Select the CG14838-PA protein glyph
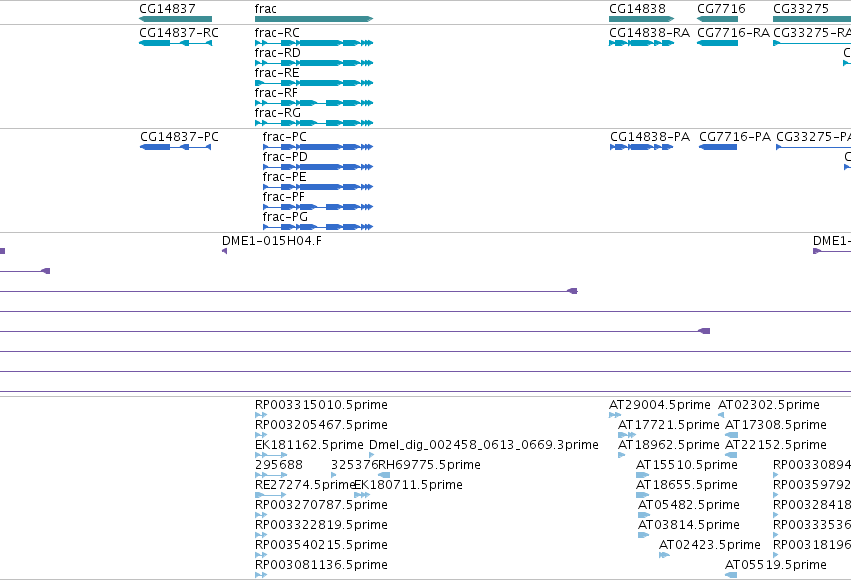Screen dimensions: 851x580 click(642, 147)
